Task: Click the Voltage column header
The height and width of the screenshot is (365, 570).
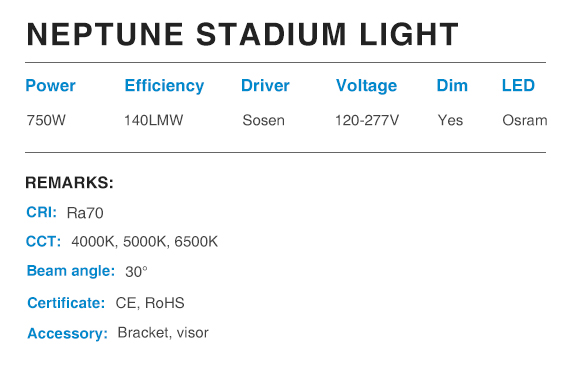Action: 366,87
